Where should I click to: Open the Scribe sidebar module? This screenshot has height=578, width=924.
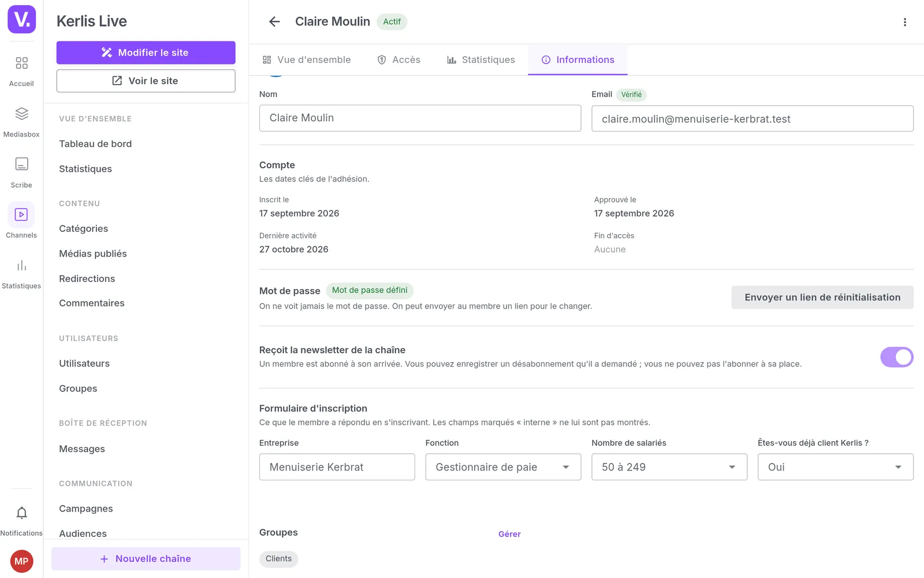coord(21,172)
